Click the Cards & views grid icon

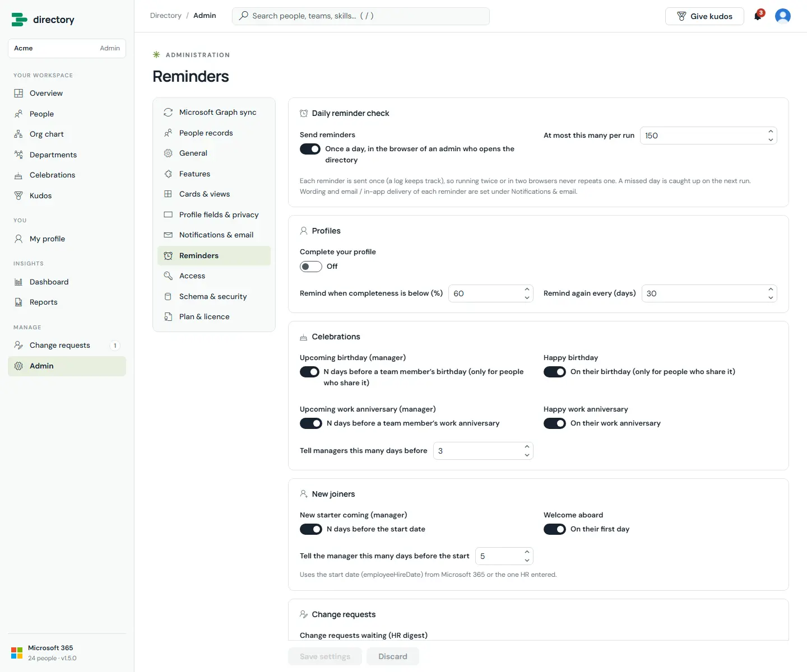[168, 194]
